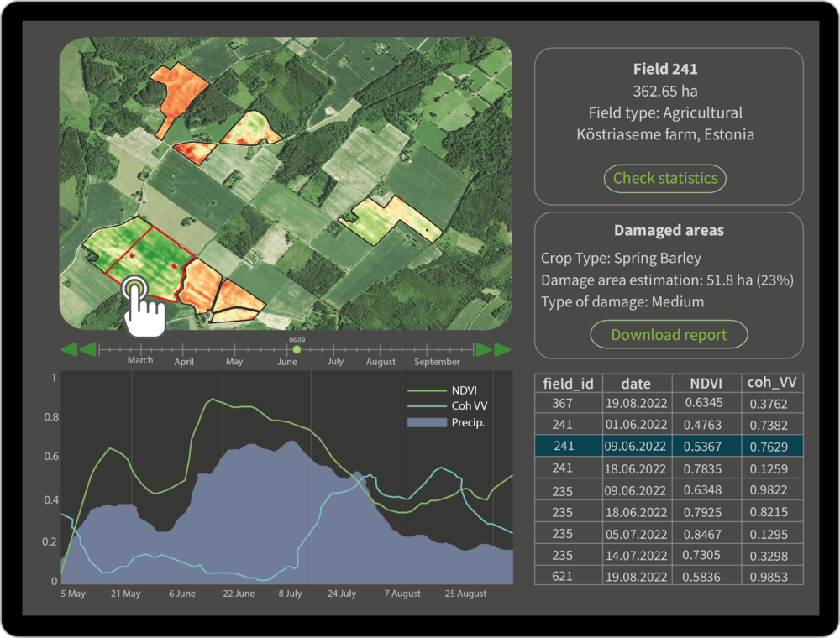Click the outermost right green timeline arrow
The width and height of the screenshot is (840, 638).
[502, 349]
